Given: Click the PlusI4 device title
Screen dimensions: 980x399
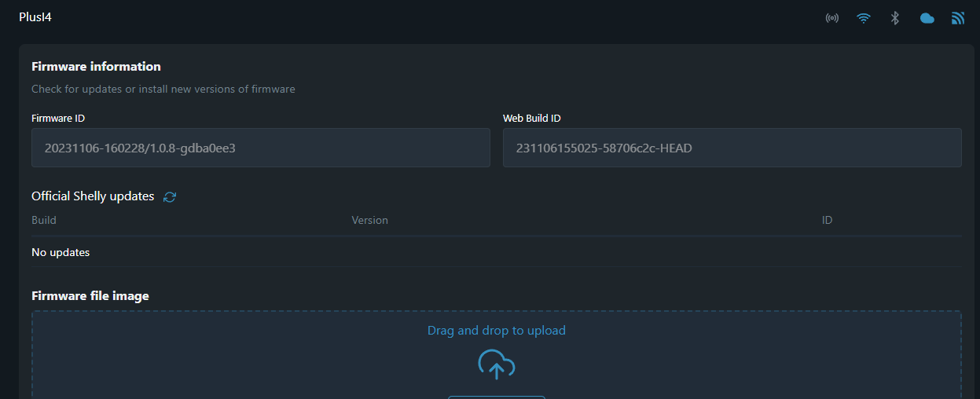Looking at the screenshot, I should [x=35, y=17].
